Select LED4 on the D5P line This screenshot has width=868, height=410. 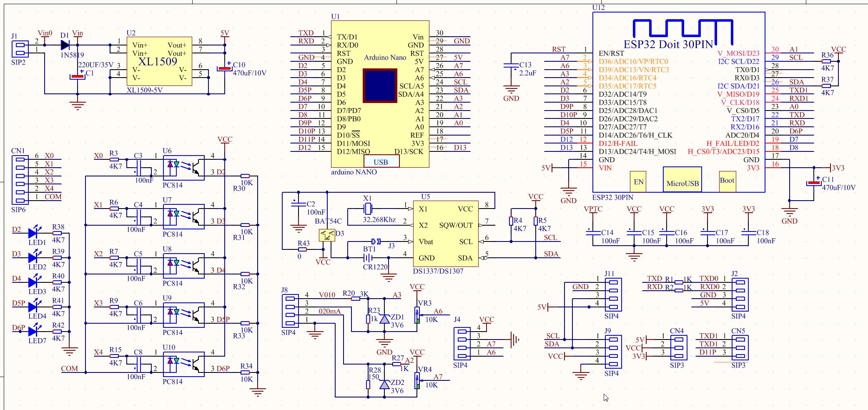point(34,307)
